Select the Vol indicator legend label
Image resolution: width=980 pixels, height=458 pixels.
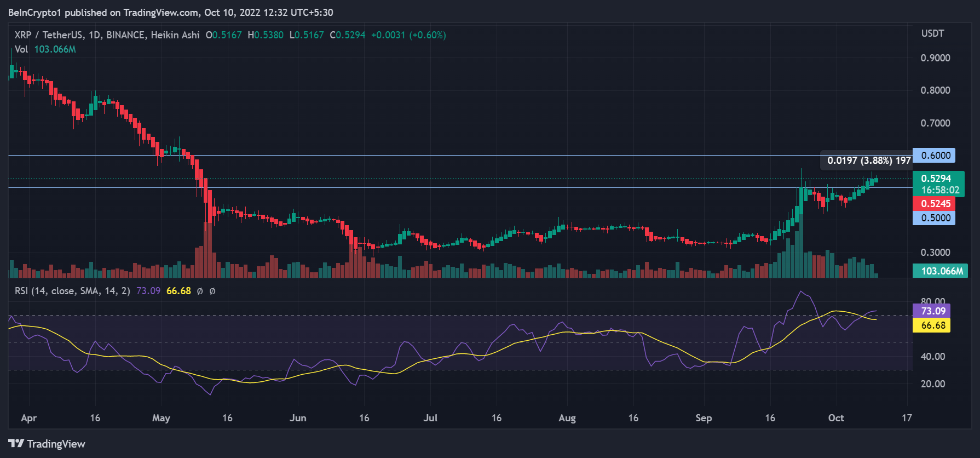click(21, 49)
